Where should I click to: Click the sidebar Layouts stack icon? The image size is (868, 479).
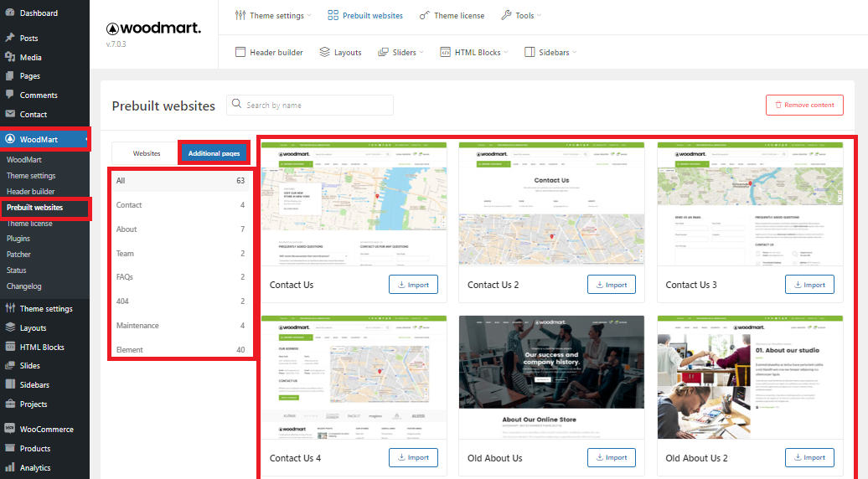pyautogui.click(x=10, y=327)
